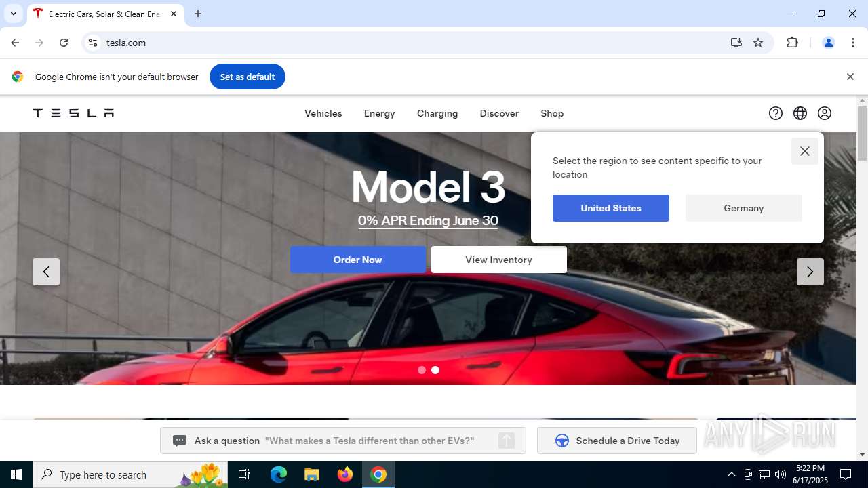Show previous hero slide
The height and width of the screenshot is (488, 868).
(46, 272)
